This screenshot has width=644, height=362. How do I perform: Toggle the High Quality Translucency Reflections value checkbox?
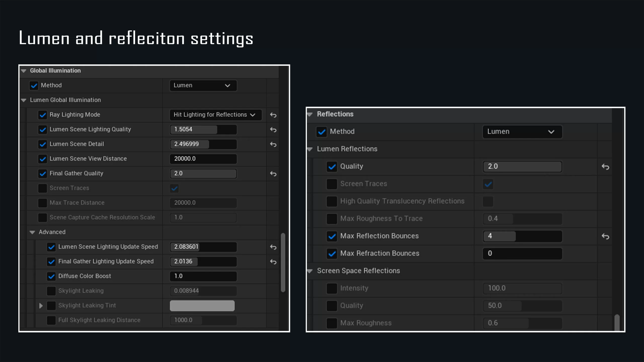point(488,201)
